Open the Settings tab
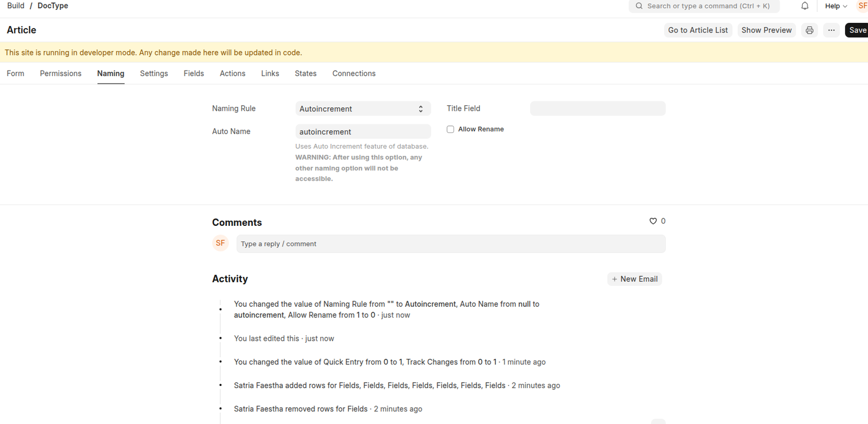Viewport: 868px width, 424px height. (154, 73)
